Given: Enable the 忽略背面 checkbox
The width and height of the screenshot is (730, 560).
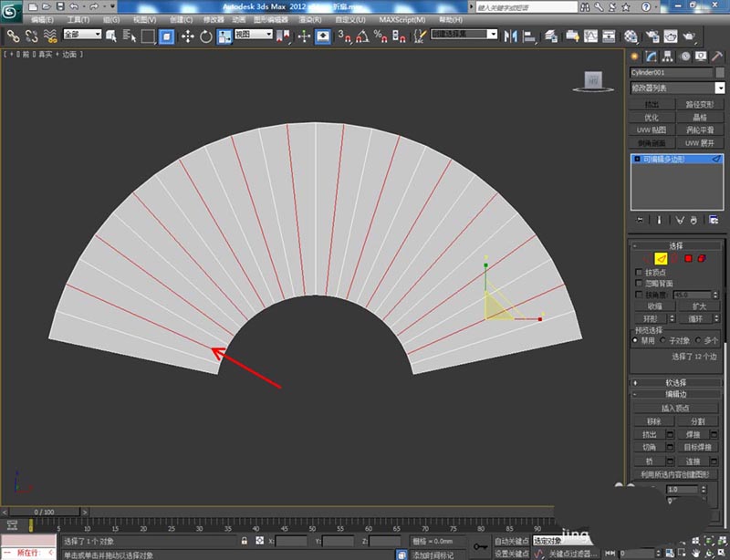Looking at the screenshot, I should 638,284.
